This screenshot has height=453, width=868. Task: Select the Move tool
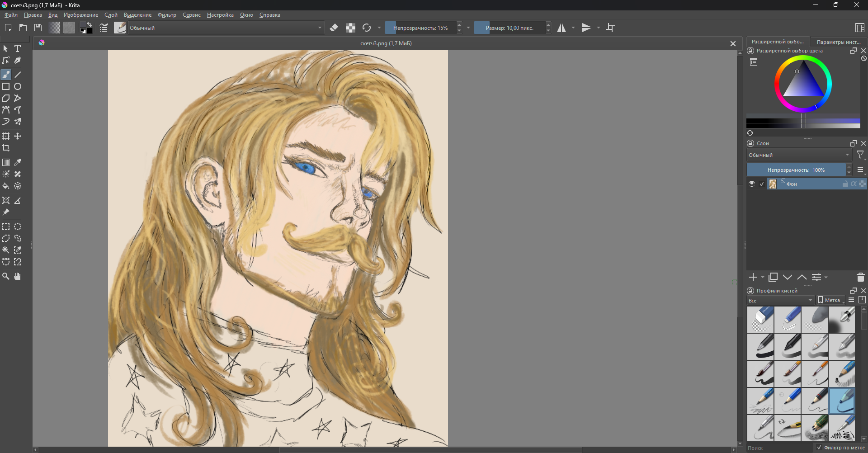pyautogui.click(x=18, y=136)
